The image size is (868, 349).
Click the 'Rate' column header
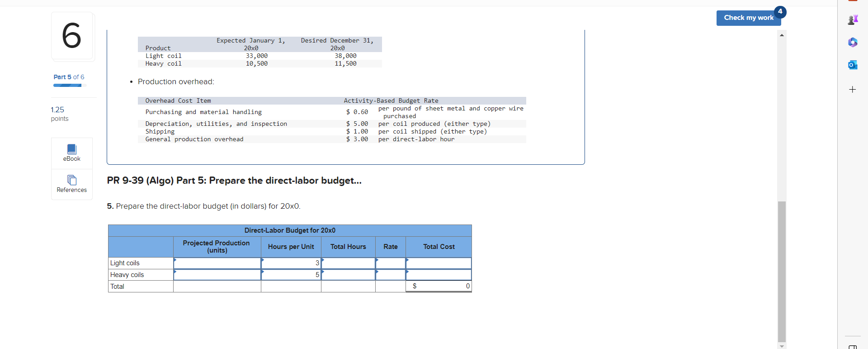(x=391, y=247)
